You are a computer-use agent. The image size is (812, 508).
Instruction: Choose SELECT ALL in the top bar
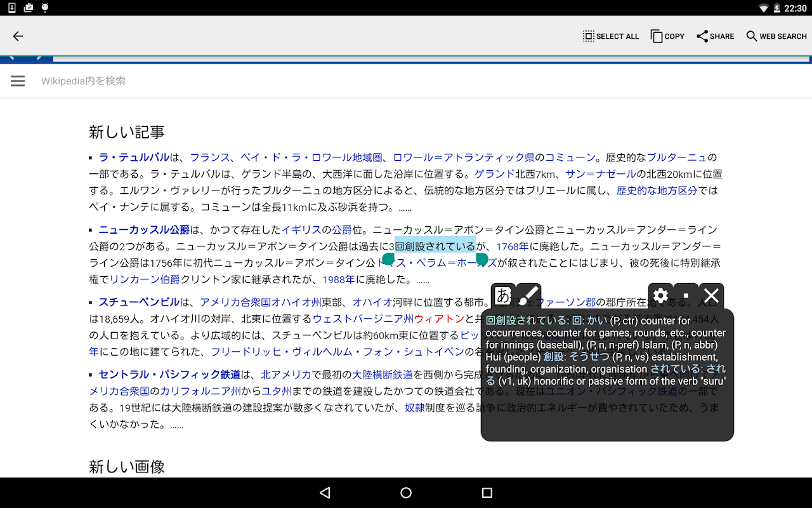click(x=611, y=36)
